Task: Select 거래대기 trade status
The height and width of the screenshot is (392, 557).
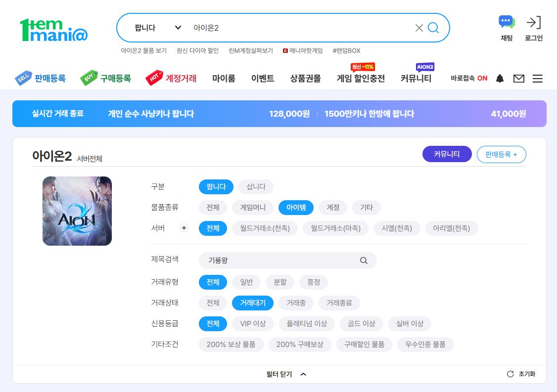Action: [x=253, y=303]
